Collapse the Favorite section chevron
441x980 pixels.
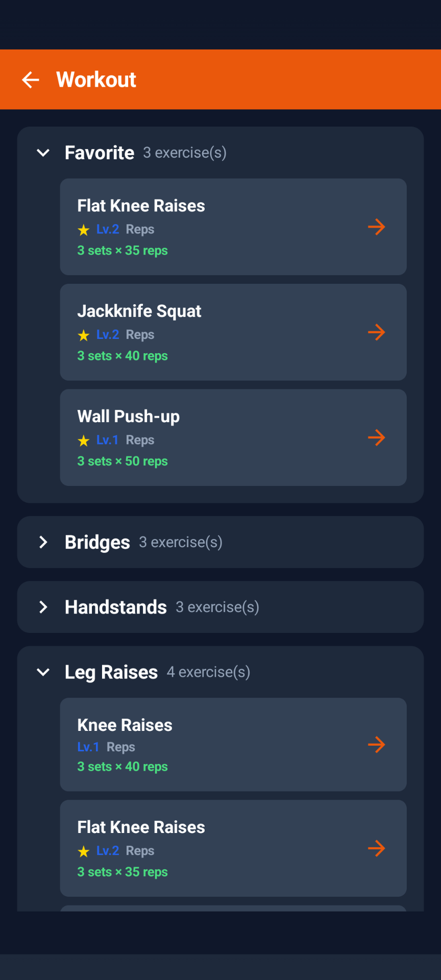(43, 153)
